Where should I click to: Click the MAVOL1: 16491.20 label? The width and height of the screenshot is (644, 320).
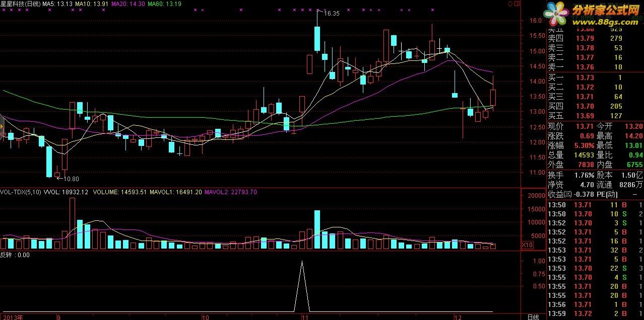click(x=176, y=192)
